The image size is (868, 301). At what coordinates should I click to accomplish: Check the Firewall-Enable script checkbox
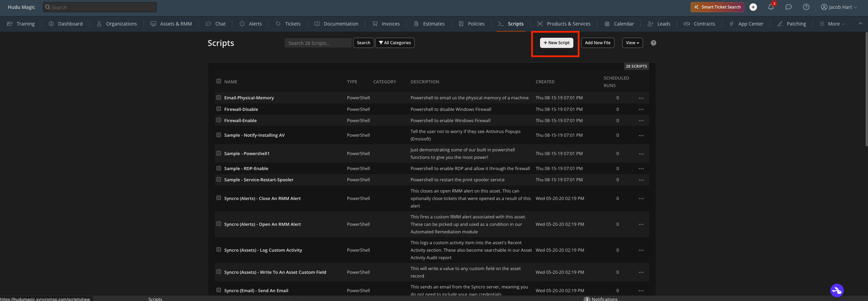(x=219, y=120)
